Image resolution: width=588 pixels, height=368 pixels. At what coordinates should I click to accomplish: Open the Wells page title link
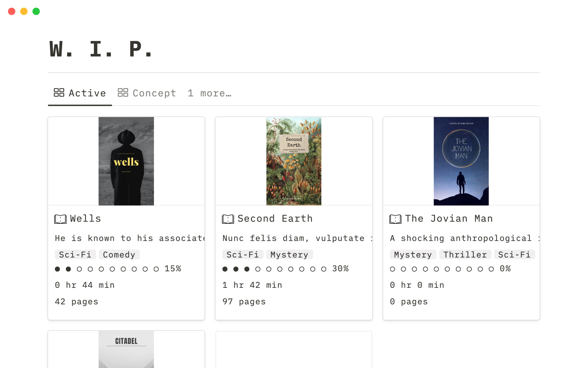tap(85, 219)
